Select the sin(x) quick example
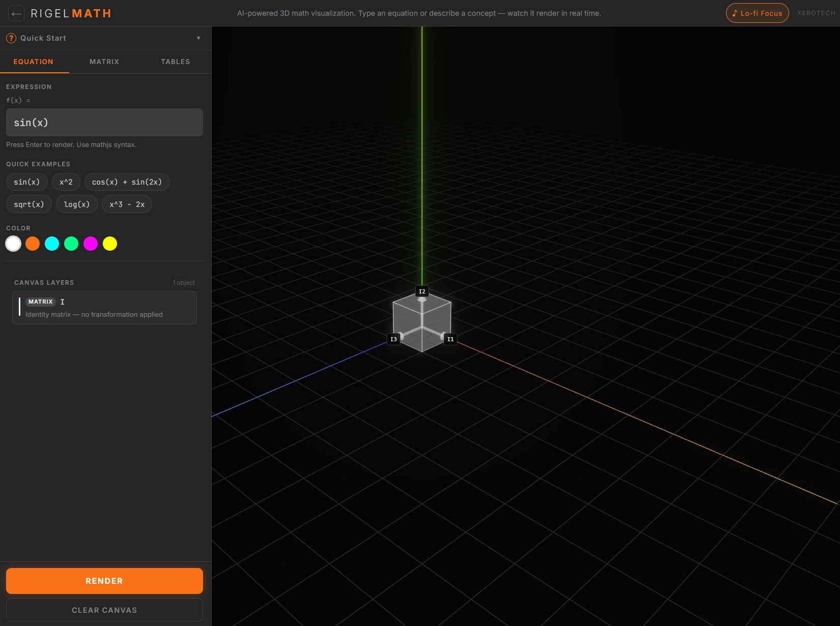840x626 pixels. click(x=26, y=182)
